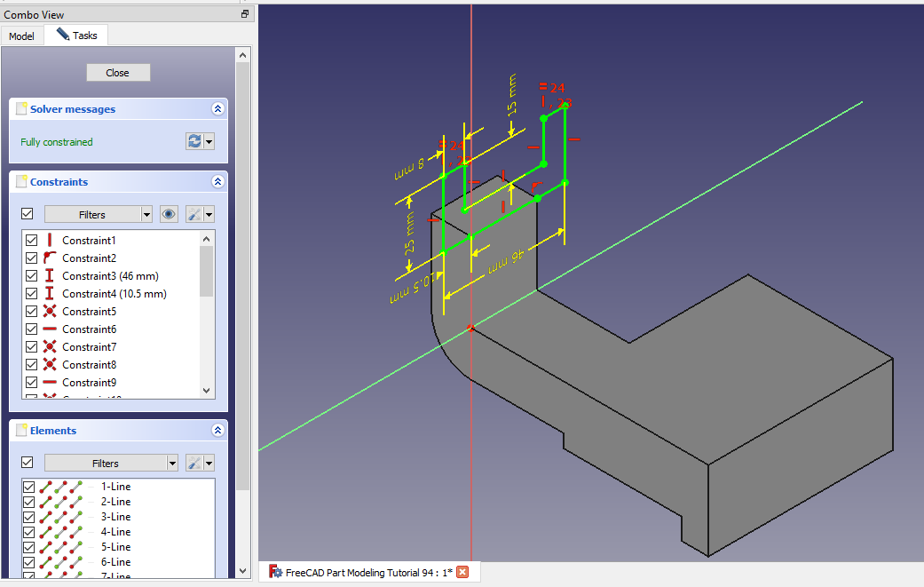
Task: Click the float Combo View panel icon
Action: pos(245,14)
